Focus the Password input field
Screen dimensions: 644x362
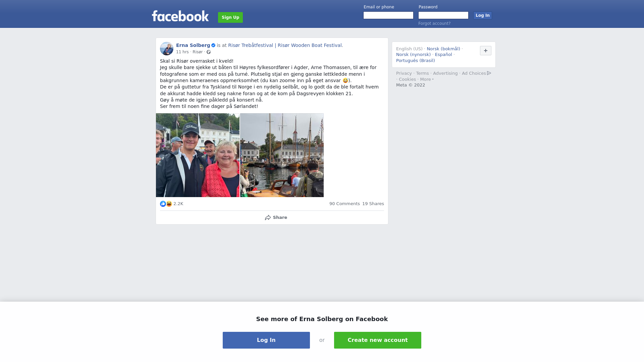click(x=443, y=15)
